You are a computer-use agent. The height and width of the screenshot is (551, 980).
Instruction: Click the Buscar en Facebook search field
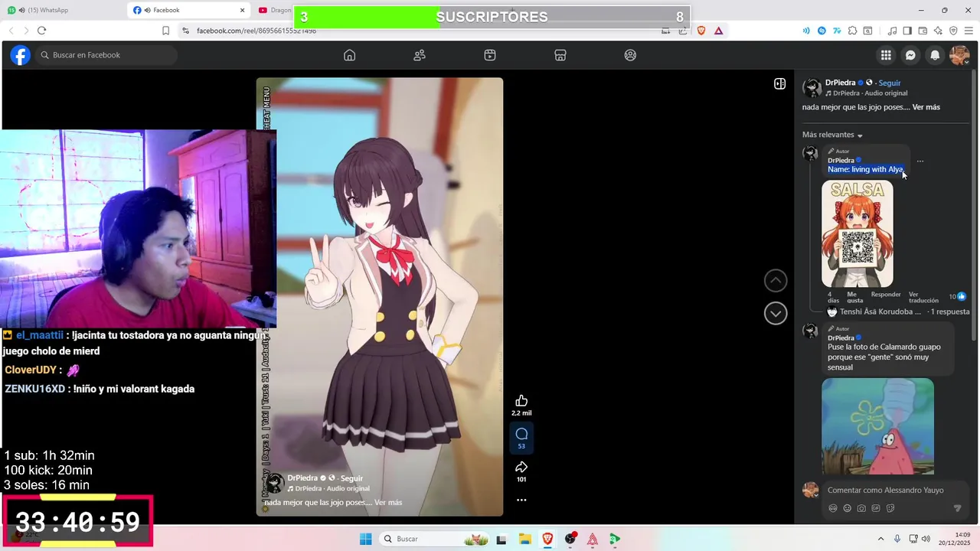pyautogui.click(x=106, y=55)
